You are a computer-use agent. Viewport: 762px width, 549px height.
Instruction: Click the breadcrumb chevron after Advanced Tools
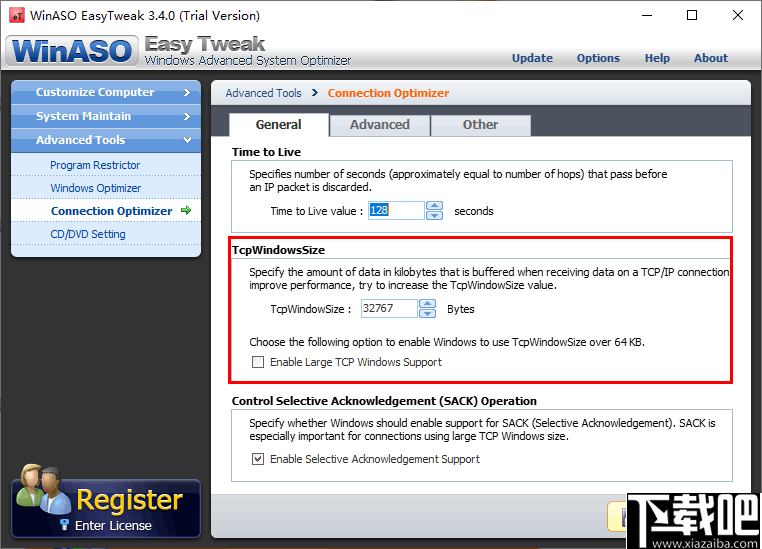coord(315,92)
